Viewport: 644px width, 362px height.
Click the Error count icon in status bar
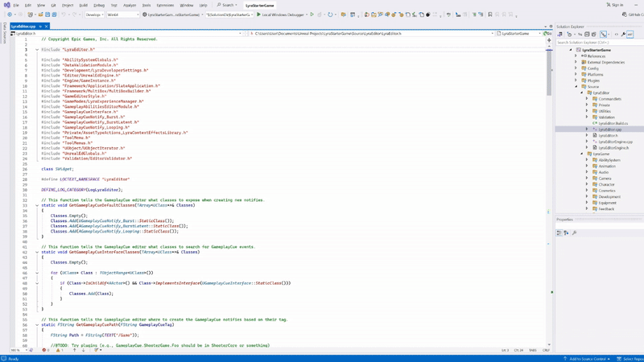[x=45, y=350]
